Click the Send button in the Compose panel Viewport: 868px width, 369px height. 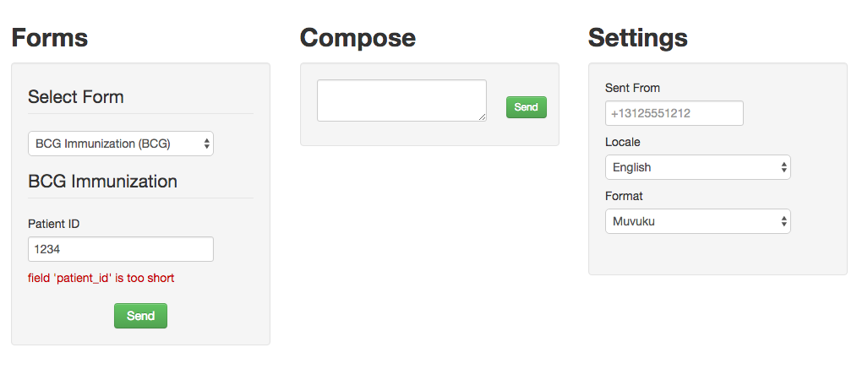(x=527, y=107)
